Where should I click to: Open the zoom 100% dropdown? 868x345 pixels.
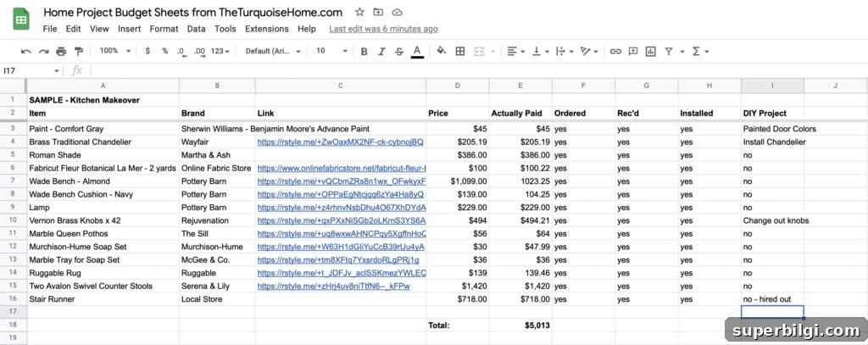(x=114, y=51)
